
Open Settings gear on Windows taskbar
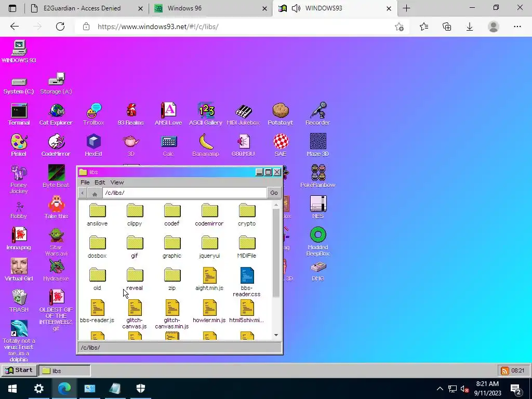coord(38,389)
